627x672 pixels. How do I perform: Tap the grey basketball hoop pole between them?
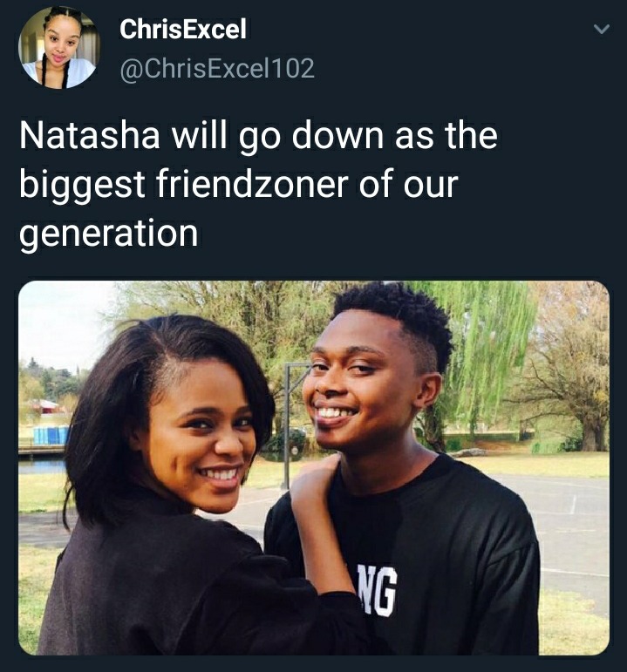tap(287, 424)
